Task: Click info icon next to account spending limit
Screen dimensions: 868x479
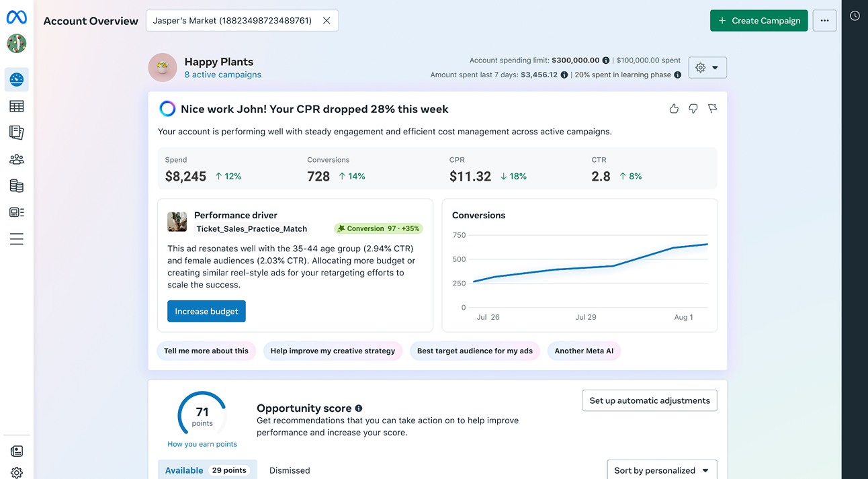Action: tap(606, 60)
